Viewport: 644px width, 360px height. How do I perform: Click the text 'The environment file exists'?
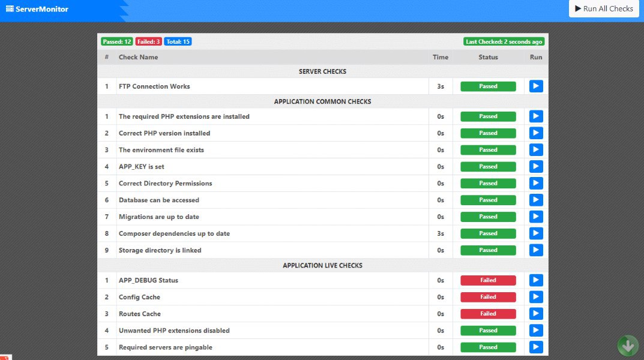(x=161, y=150)
